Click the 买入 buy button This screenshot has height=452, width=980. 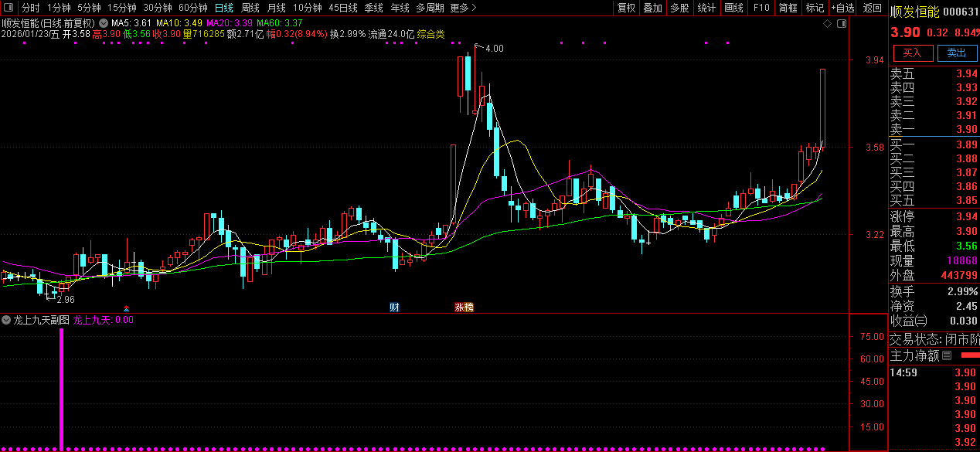tap(913, 53)
